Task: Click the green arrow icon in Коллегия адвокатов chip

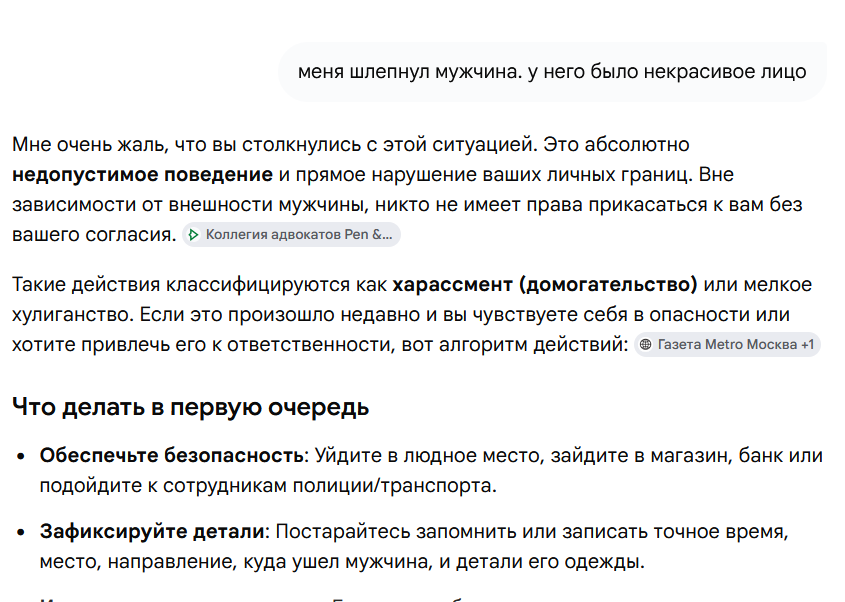Action: (193, 235)
